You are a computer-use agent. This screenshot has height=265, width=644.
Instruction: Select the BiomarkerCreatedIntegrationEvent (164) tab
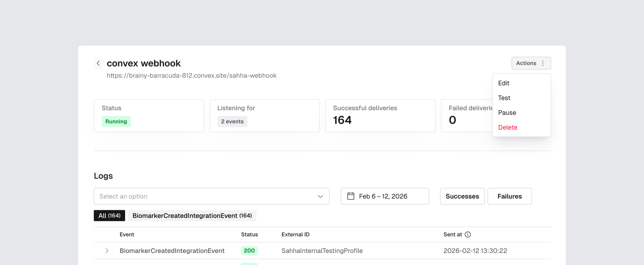192,216
